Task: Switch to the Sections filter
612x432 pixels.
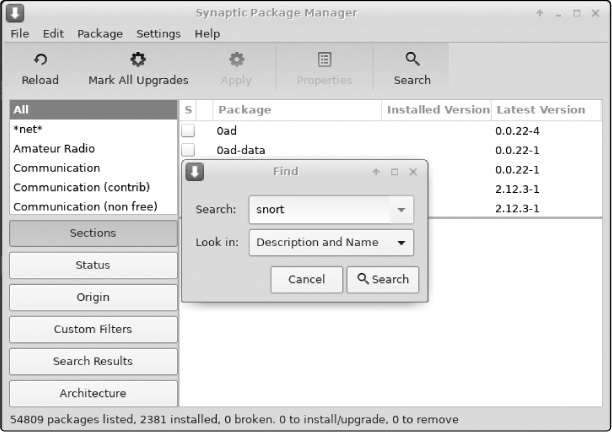Action: (93, 233)
